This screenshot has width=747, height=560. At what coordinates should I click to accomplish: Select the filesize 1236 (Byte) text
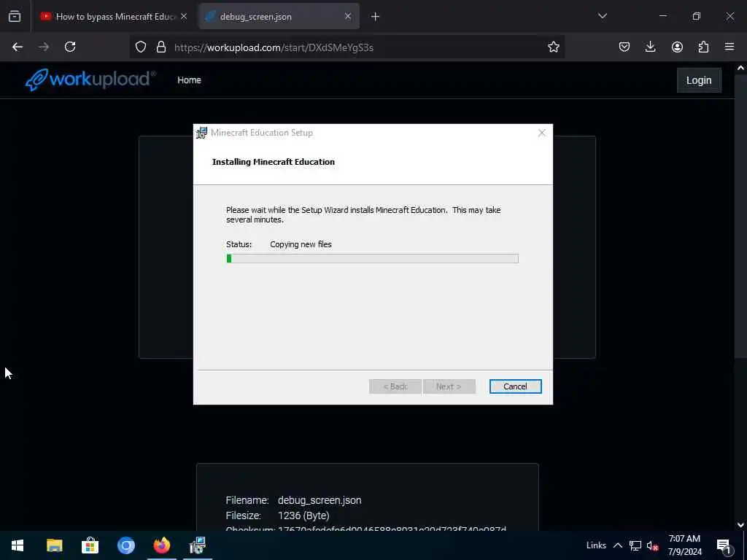pos(303,516)
